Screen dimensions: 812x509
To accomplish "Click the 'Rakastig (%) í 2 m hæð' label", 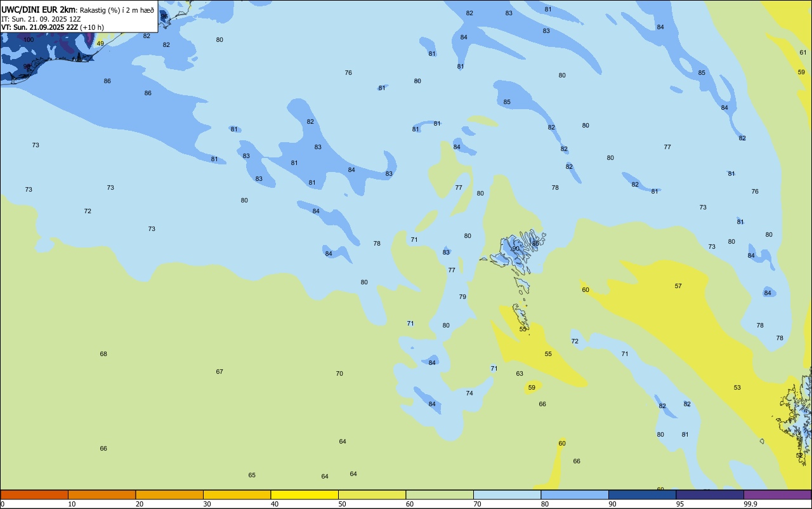I will [117, 10].
